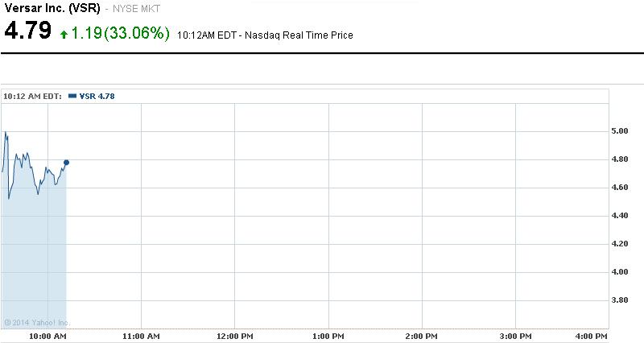Select the large 4.79 price value
Screen dimensions: 644x343
[x=28, y=33]
